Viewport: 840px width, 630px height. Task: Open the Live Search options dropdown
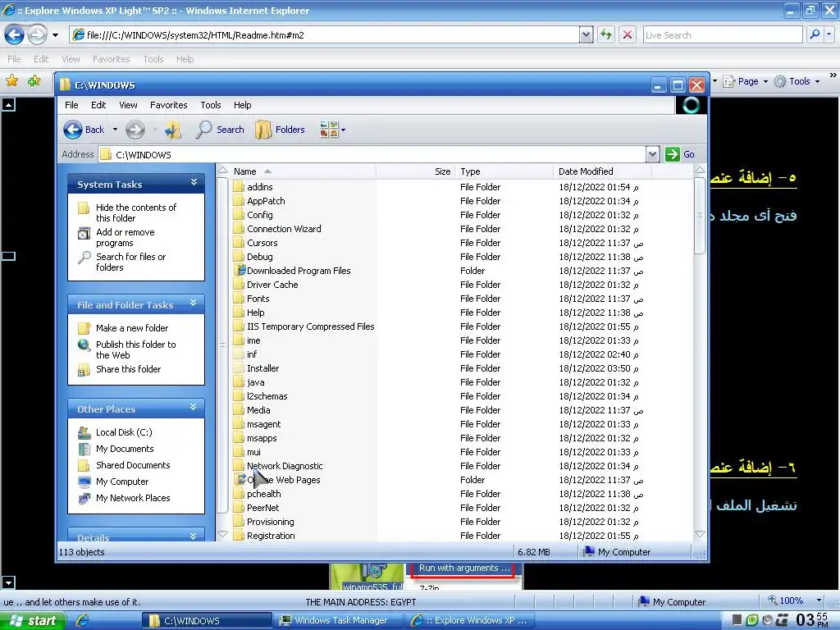829,34
